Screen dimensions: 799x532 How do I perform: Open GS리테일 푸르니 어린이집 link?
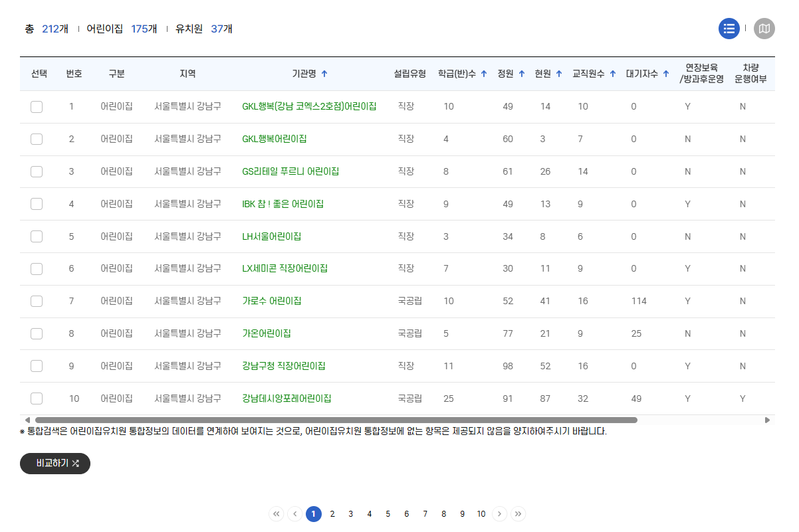290,171
